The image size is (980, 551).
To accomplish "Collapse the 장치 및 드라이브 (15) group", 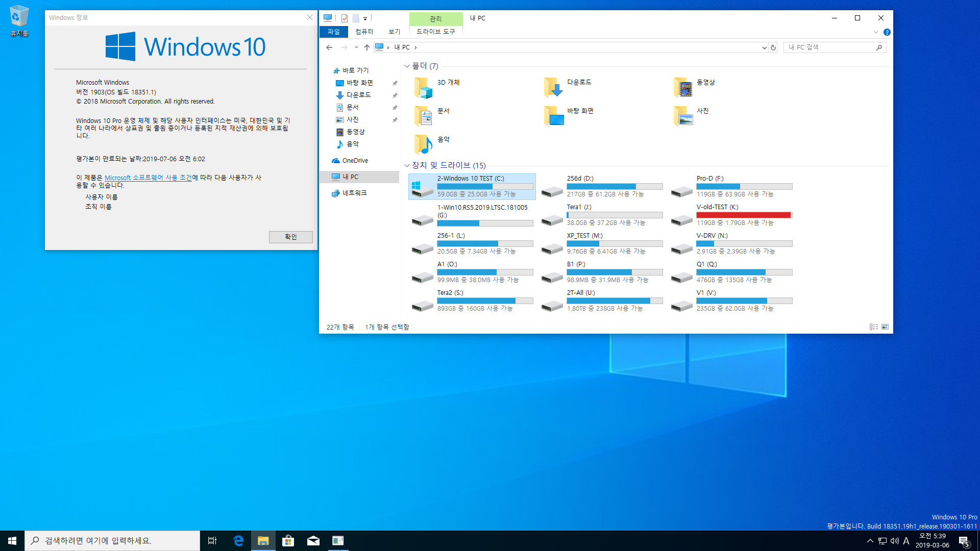I will pos(407,165).
